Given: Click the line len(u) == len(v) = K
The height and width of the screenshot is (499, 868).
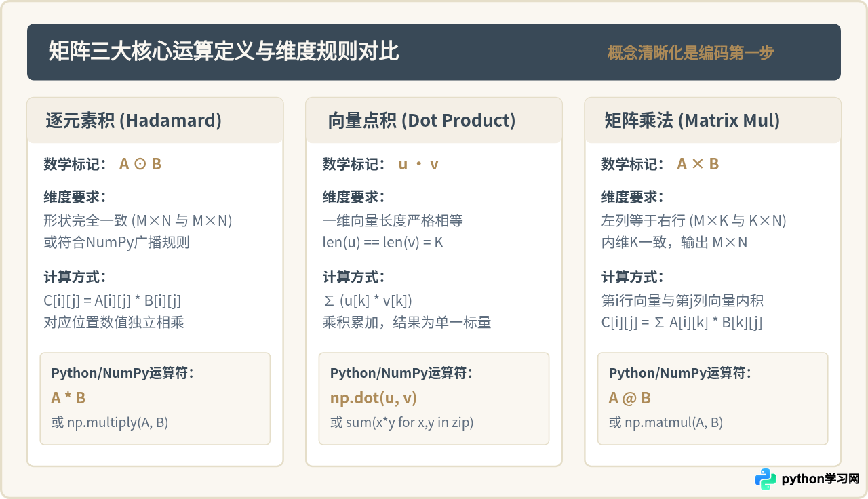Looking at the screenshot, I should [x=383, y=242].
